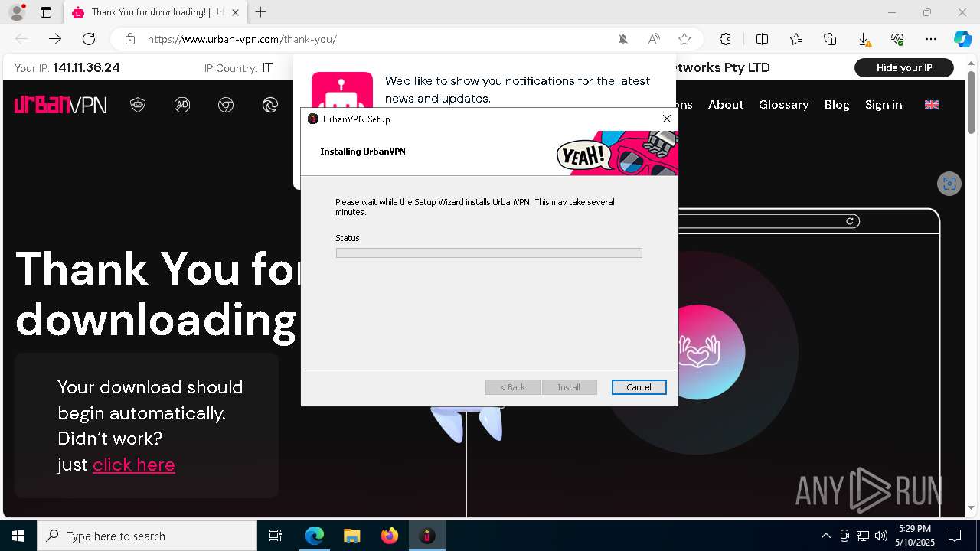Click the network icon in system tray

863,536
